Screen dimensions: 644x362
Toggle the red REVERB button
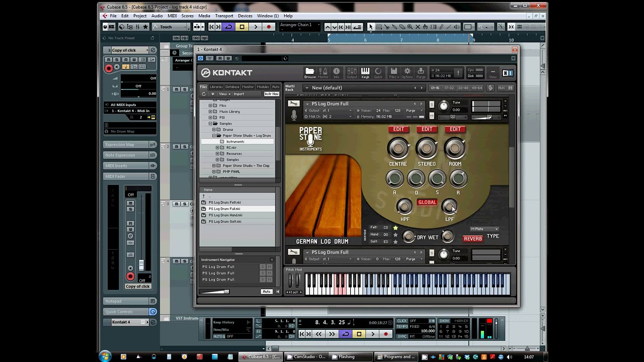[x=473, y=238]
